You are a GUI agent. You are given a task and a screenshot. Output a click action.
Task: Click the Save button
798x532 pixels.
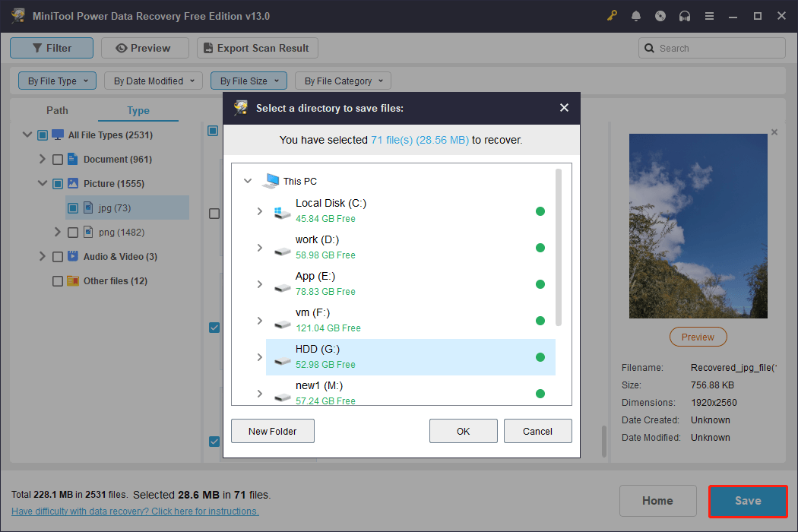click(748, 501)
